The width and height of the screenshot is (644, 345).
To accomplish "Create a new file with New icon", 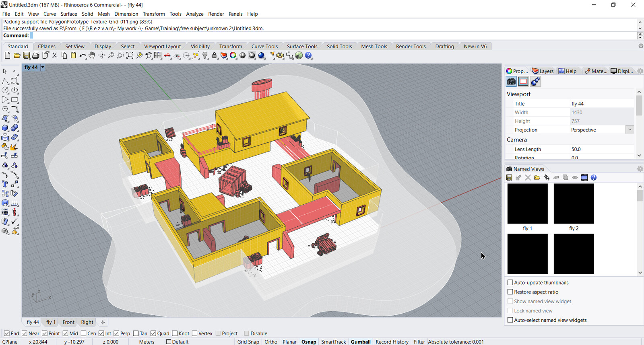I will click(x=7, y=55).
